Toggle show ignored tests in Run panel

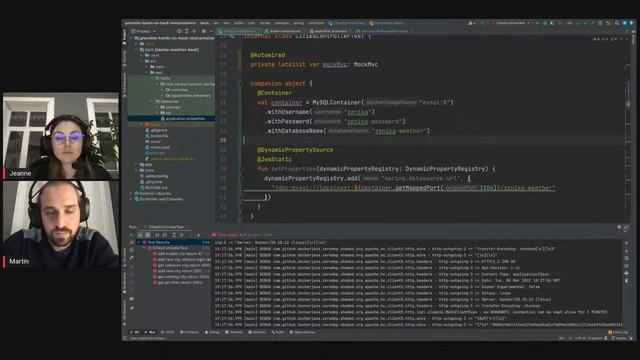tap(147, 235)
